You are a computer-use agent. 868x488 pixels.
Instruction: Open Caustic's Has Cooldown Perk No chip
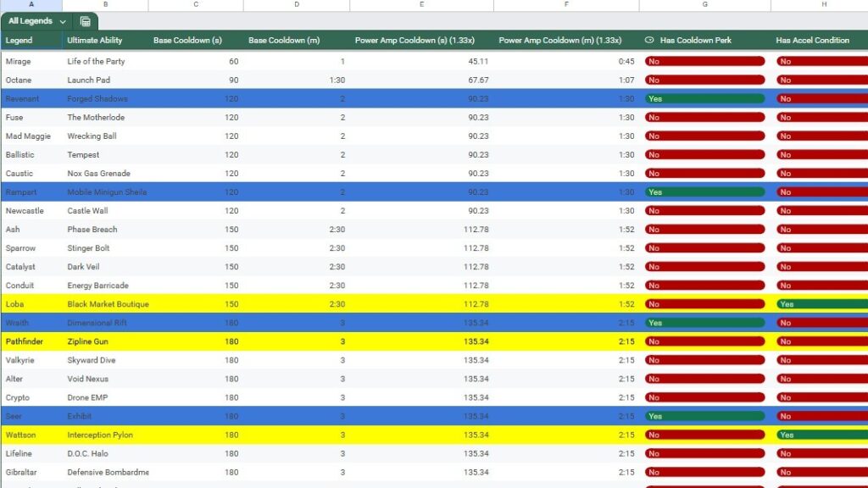[704, 173]
